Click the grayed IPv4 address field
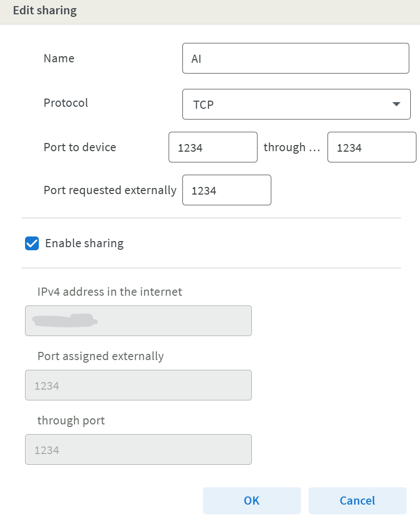Screen dimensions: 420x523 coord(138,321)
